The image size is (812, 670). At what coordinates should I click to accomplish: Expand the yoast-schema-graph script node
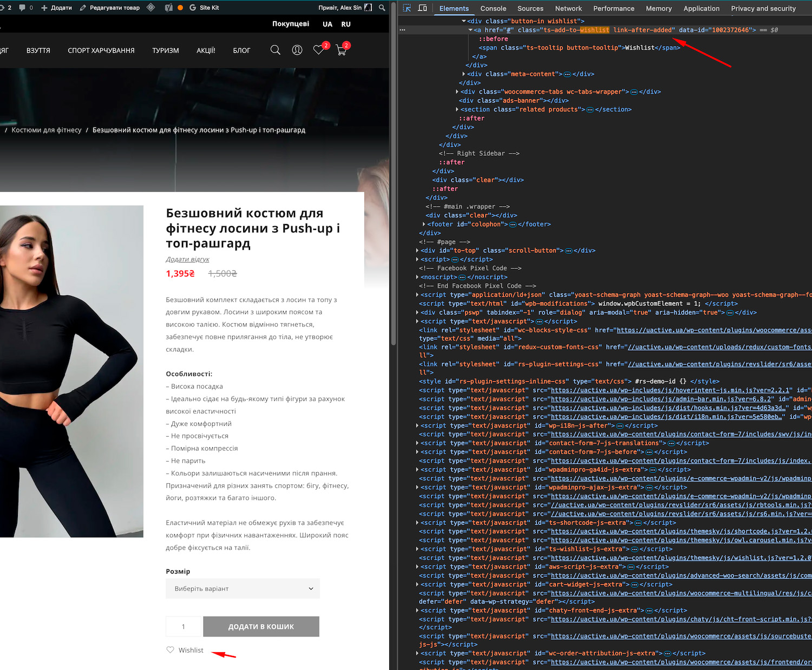tap(417, 295)
